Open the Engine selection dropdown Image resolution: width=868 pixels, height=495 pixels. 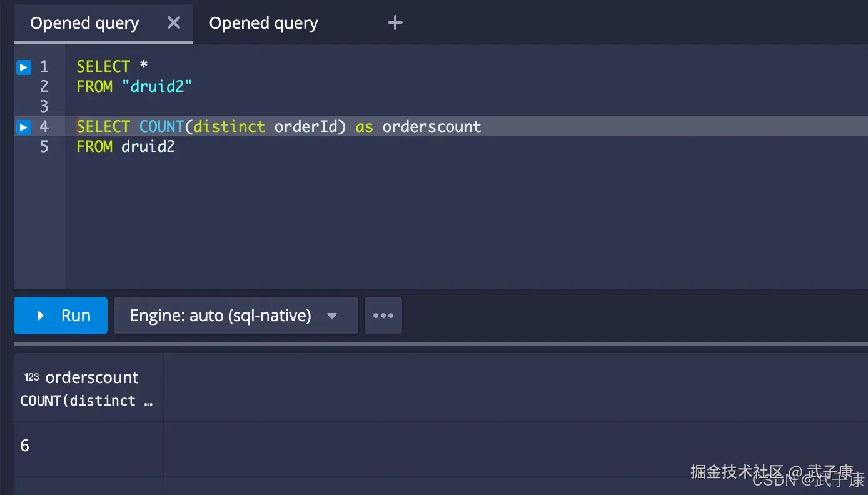tap(235, 315)
